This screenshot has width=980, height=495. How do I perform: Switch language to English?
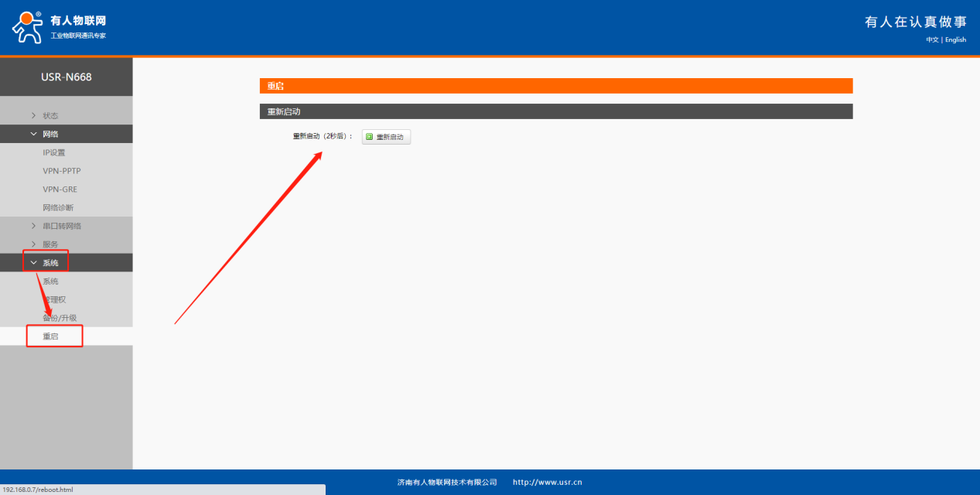(955, 40)
